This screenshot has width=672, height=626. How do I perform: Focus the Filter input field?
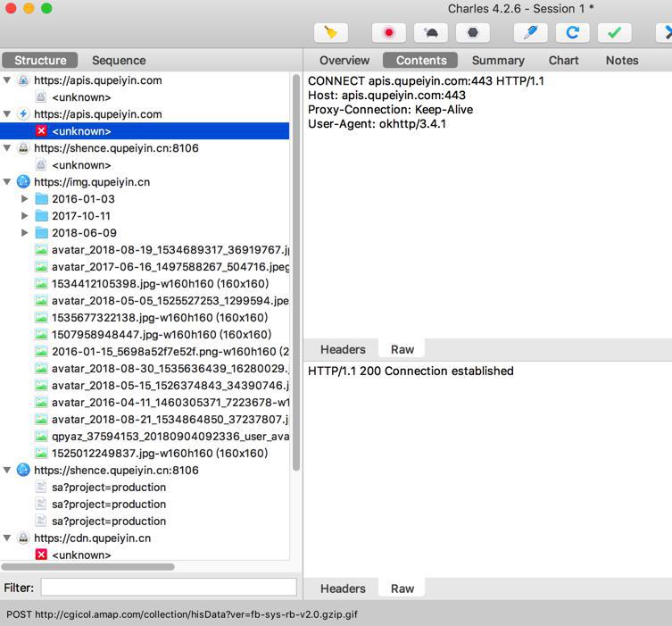tap(169, 587)
